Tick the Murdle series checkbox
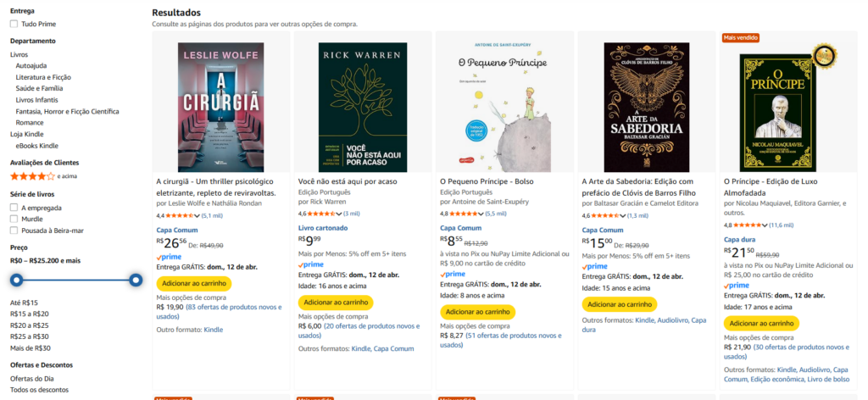The width and height of the screenshot is (868, 400). [x=14, y=219]
